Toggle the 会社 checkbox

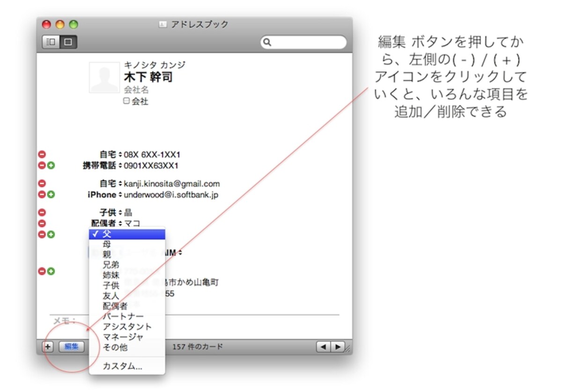126,101
